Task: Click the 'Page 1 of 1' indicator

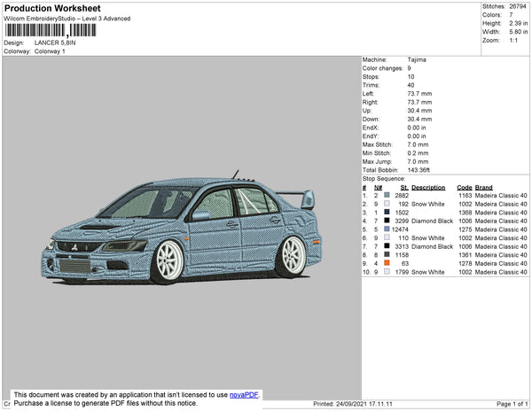Action: tap(512, 404)
